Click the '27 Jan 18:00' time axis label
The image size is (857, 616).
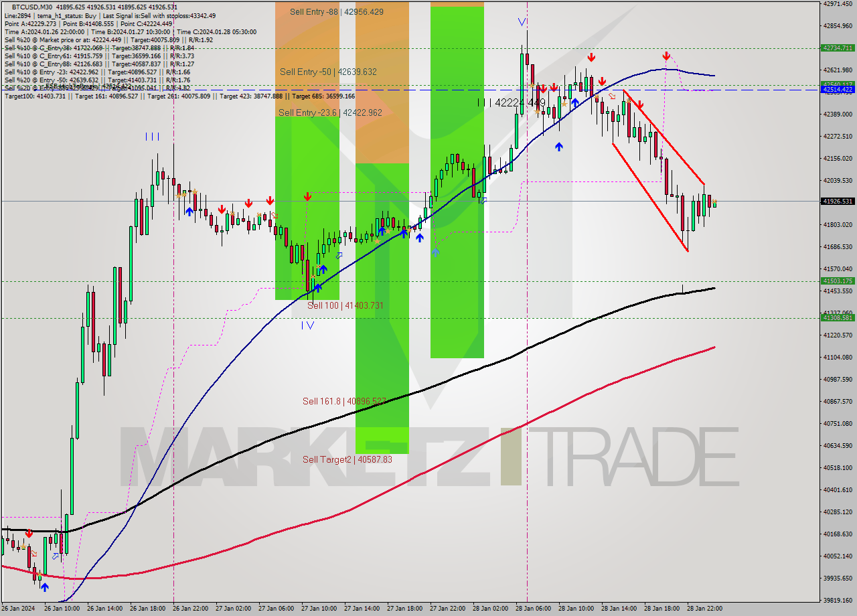click(x=405, y=609)
